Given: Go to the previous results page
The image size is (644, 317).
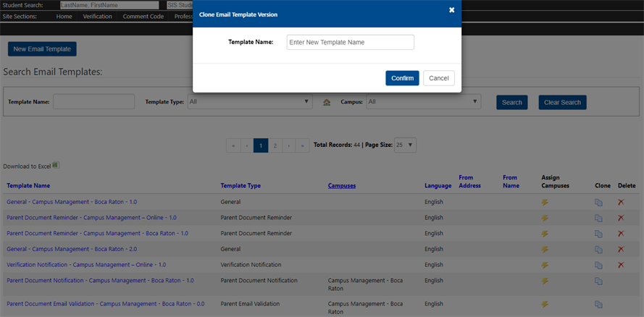Looking at the screenshot, I should point(247,145).
